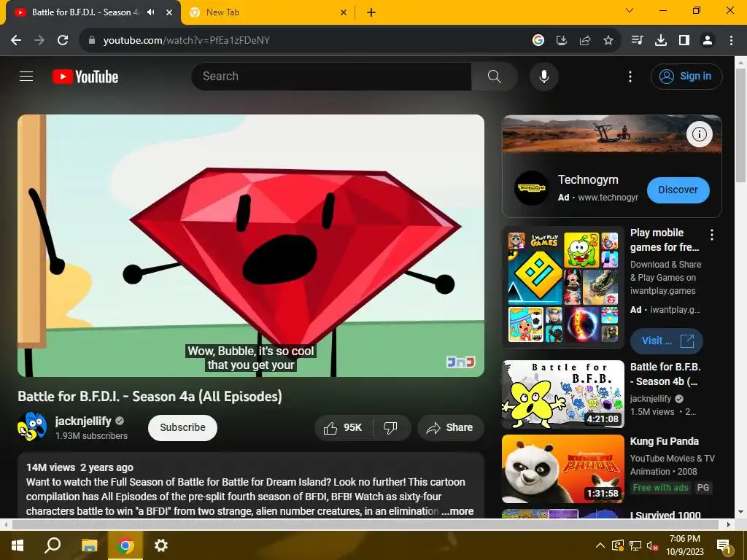Open Settings gear on taskbar

(x=161, y=545)
